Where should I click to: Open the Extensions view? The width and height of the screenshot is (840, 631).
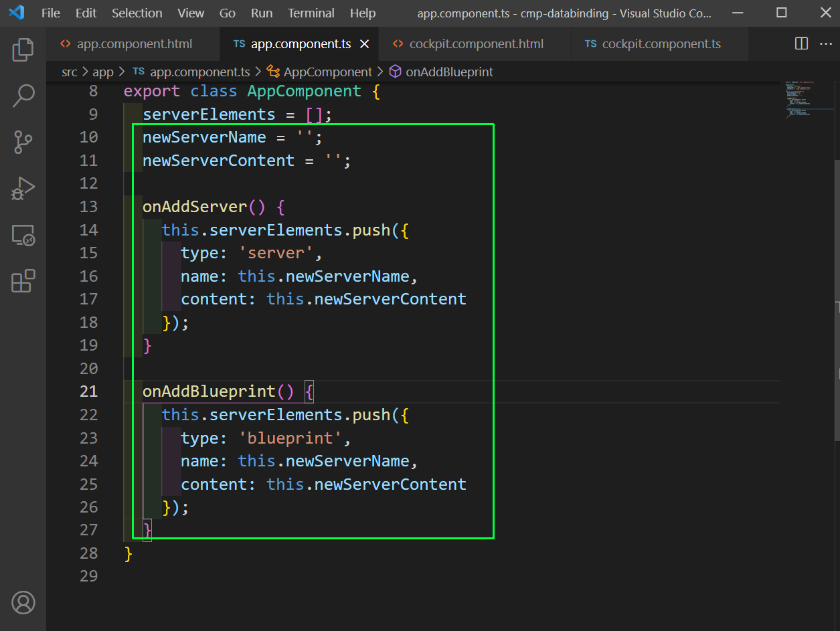pyautogui.click(x=23, y=281)
